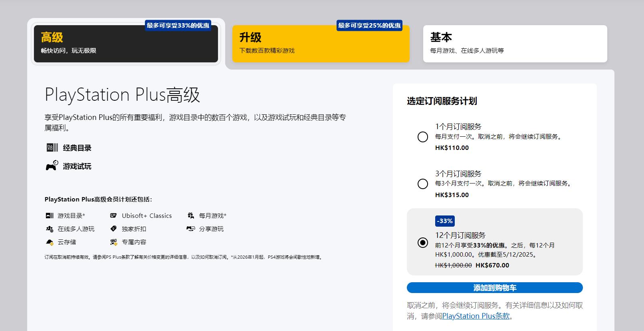
Task: Select the 3-month subscription radio button
Action: click(x=422, y=184)
